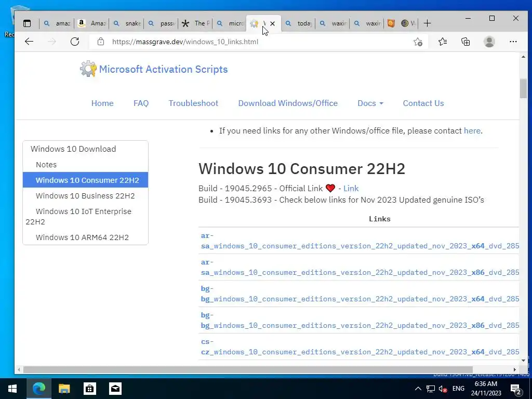This screenshot has height=399, width=532.
Task: Refresh the current page
Action: click(75, 42)
